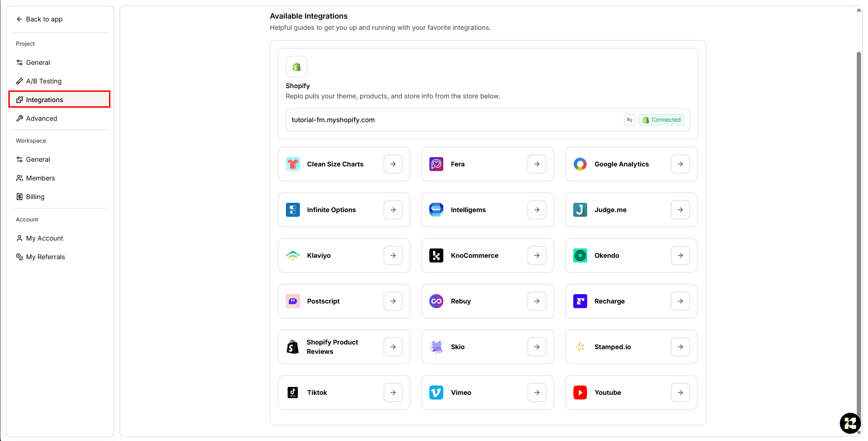The image size is (868, 441).
Task: Click the Clean Size Charts shirt icon
Action: (x=293, y=164)
